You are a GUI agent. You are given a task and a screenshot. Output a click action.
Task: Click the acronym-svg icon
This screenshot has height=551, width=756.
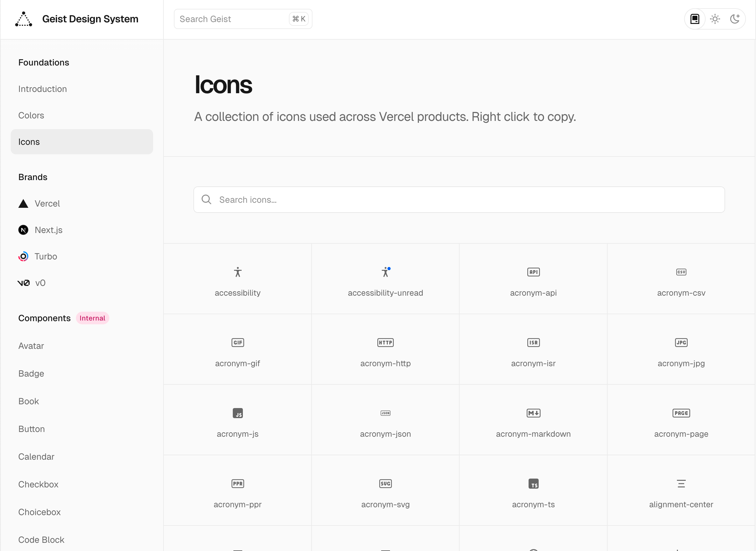click(385, 483)
